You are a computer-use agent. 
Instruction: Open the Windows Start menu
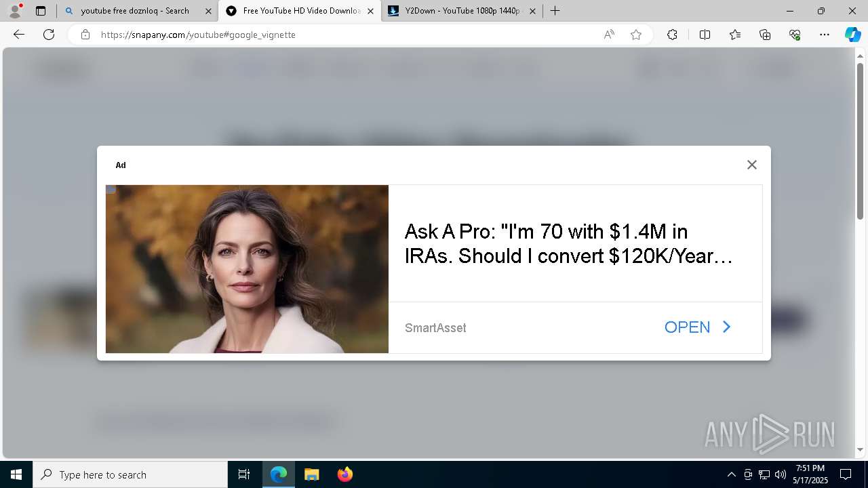click(16, 474)
